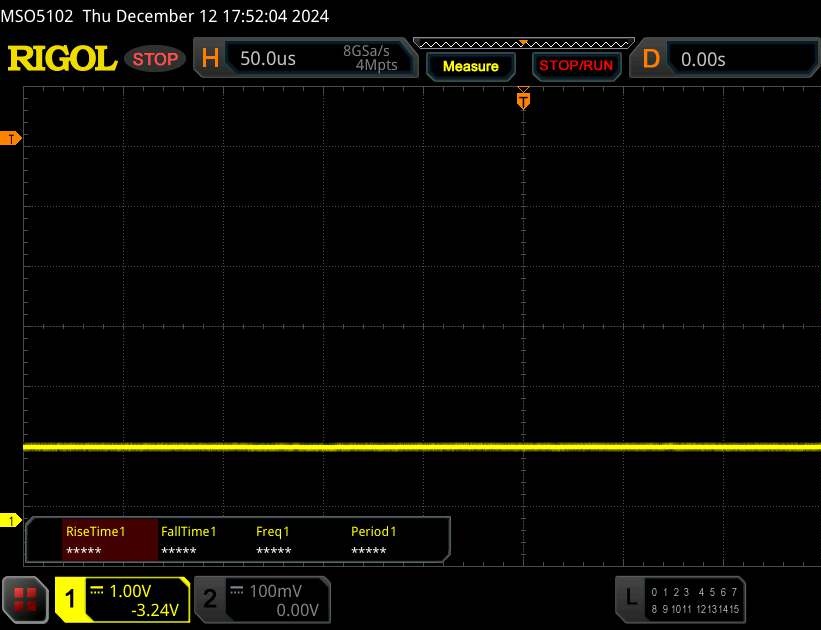Screen dimensions: 821x630
Task: Click the channel 2 DC coupling icon
Action: coord(237,590)
